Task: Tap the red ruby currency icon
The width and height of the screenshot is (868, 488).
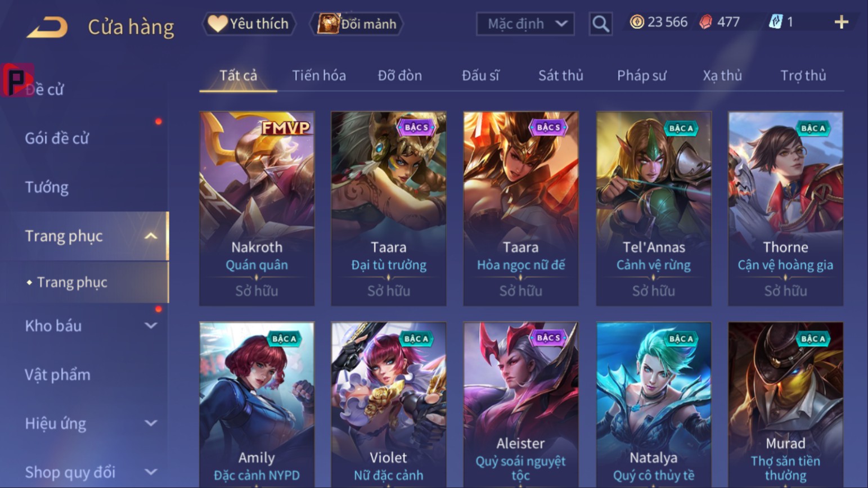Action: coord(705,22)
